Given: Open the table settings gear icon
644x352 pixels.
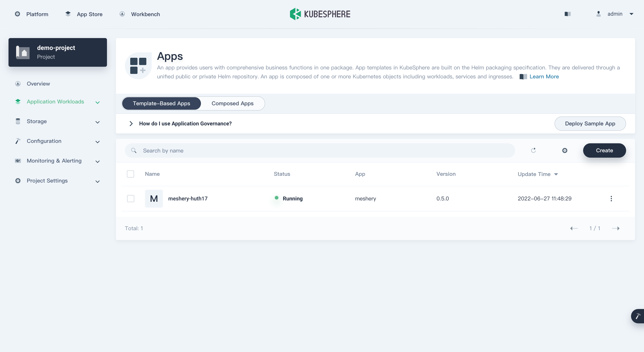Looking at the screenshot, I should point(565,150).
